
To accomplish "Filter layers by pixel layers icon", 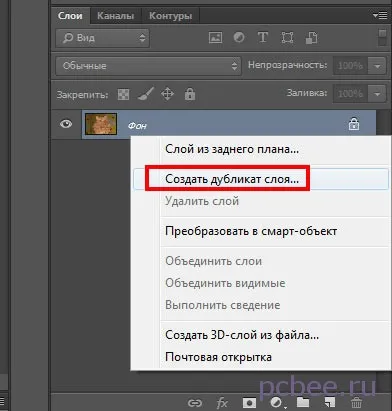I will click(x=215, y=38).
